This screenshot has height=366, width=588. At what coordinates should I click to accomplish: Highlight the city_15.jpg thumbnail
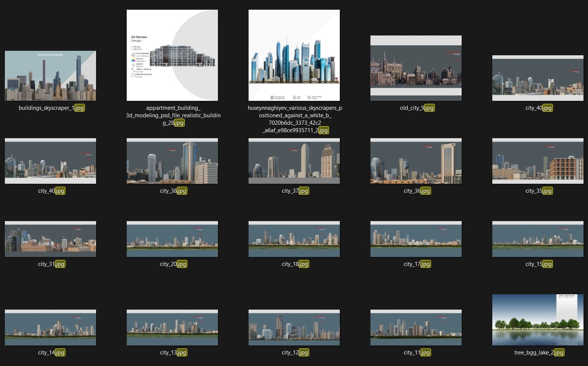(538, 239)
